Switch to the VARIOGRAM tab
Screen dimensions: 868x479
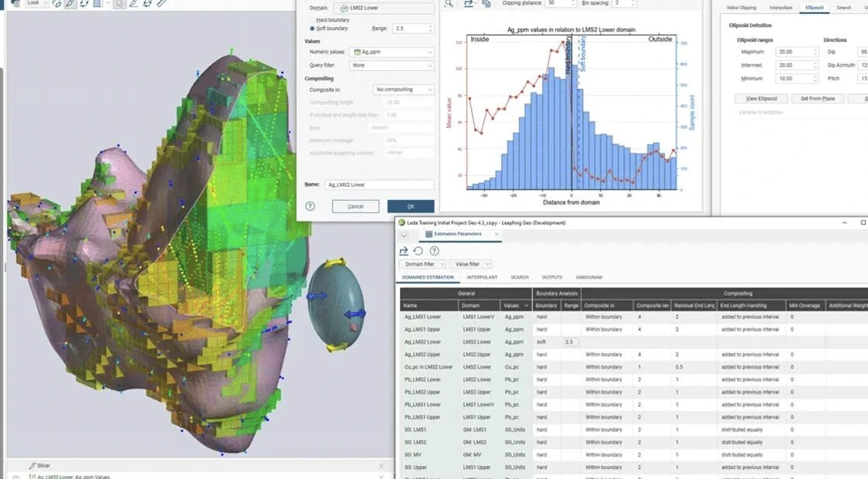[588, 277]
